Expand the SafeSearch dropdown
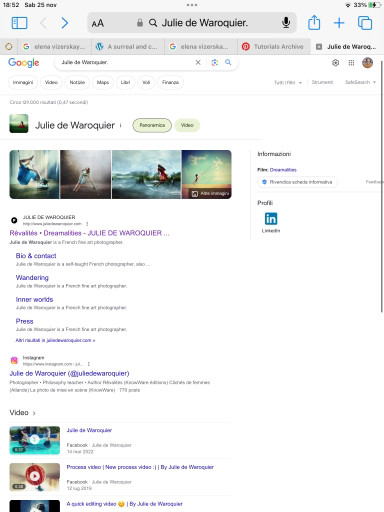Viewport: 384px width, 512px height. click(360, 82)
